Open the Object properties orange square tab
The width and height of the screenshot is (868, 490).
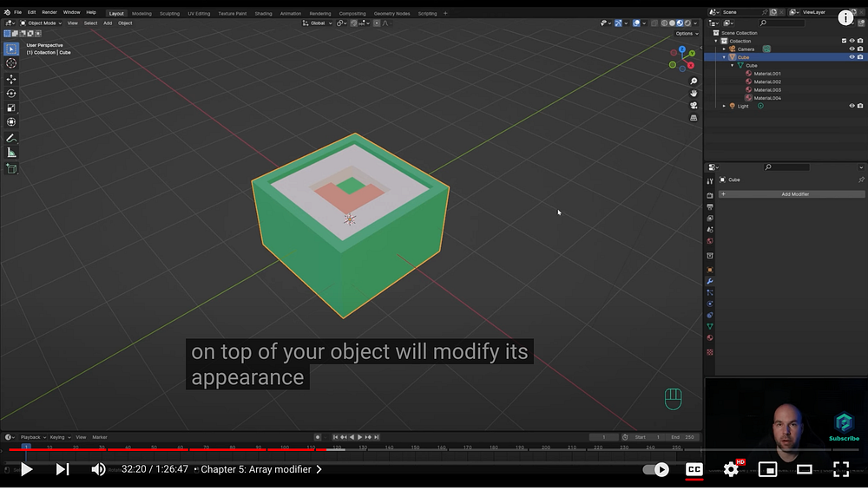[710, 270]
